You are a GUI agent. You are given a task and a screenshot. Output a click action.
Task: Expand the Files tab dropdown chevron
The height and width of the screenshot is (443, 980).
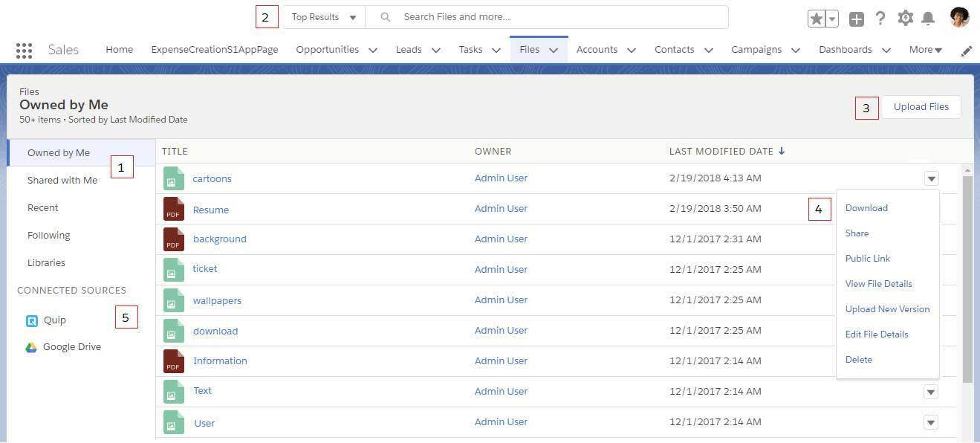tap(554, 51)
